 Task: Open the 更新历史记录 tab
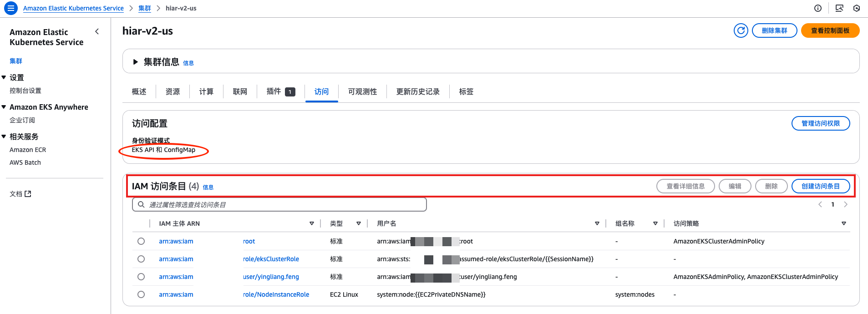418,91
